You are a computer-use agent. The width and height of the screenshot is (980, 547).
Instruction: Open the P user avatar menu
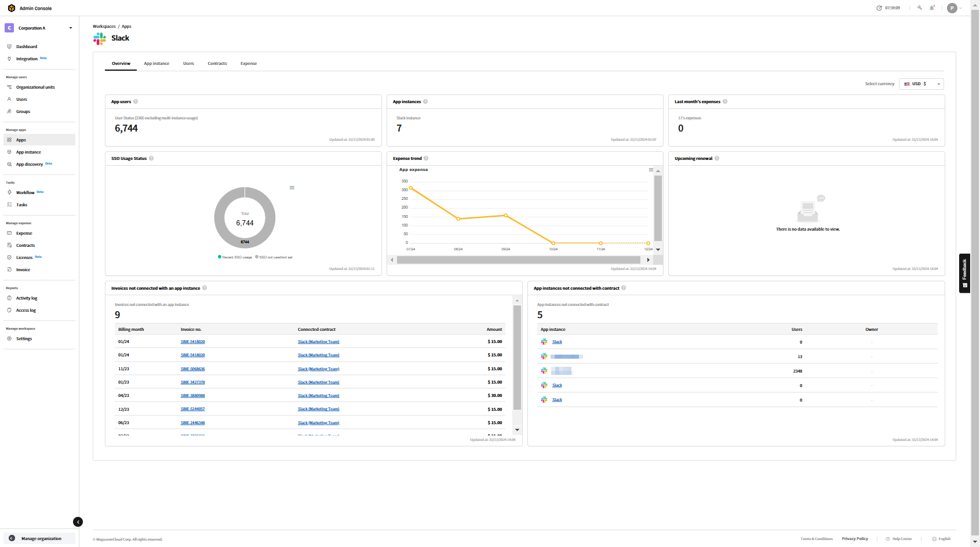pyautogui.click(x=952, y=8)
